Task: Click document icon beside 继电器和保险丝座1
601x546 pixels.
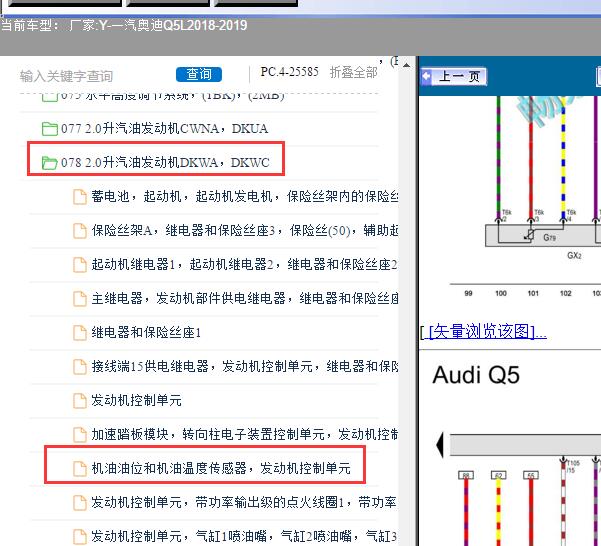Action: point(80,333)
